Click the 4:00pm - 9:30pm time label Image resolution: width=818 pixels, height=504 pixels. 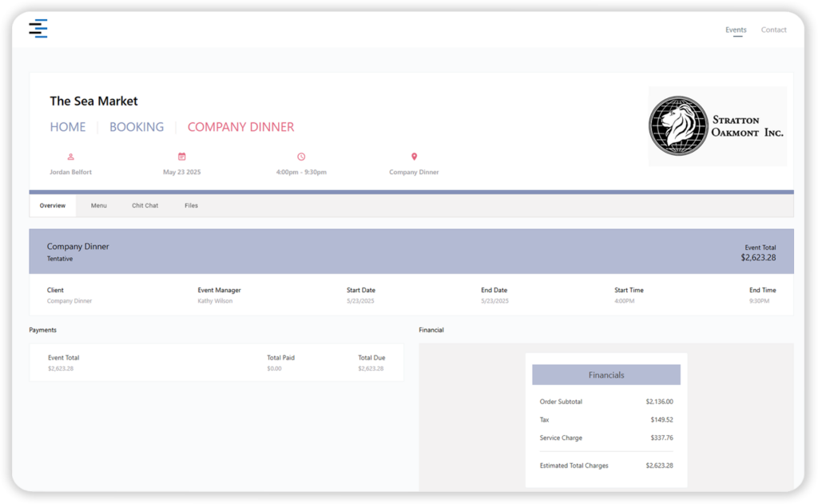pos(301,172)
